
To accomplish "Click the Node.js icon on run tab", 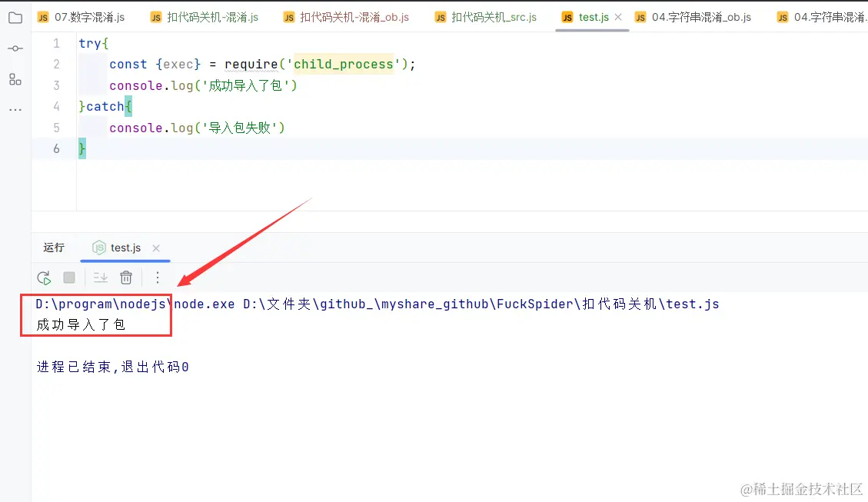I will [x=99, y=248].
